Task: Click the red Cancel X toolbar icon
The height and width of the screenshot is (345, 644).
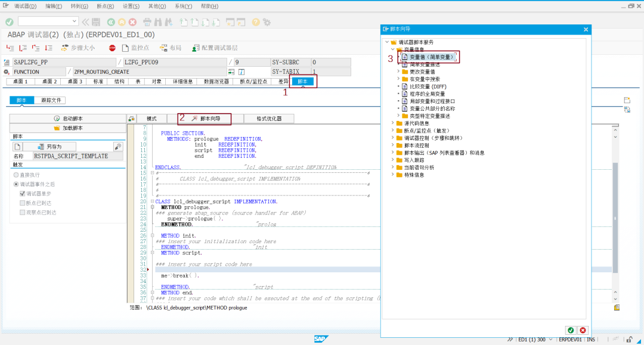Action: (132, 22)
